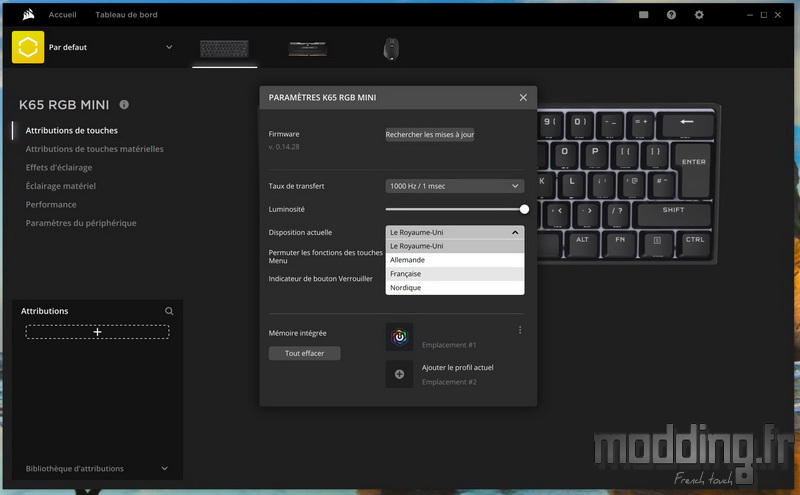Open Éclairage matériel section
This screenshot has height=495, width=800.
[x=61, y=186]
